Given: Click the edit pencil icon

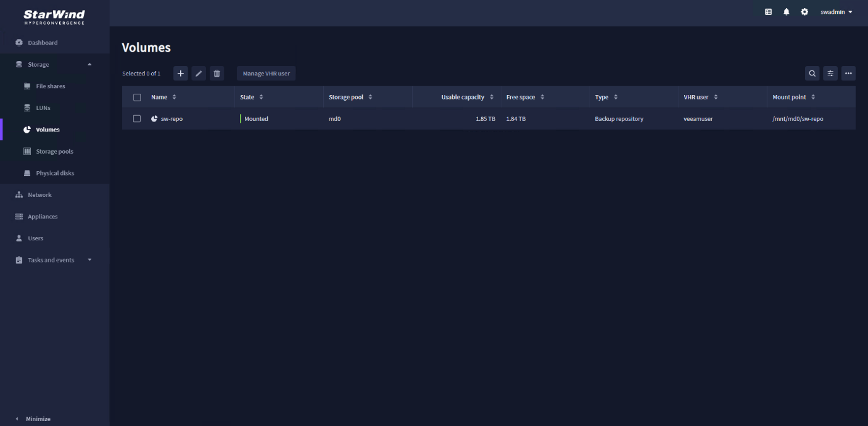Looking at the screenshot, I should [x=198, y=74].
